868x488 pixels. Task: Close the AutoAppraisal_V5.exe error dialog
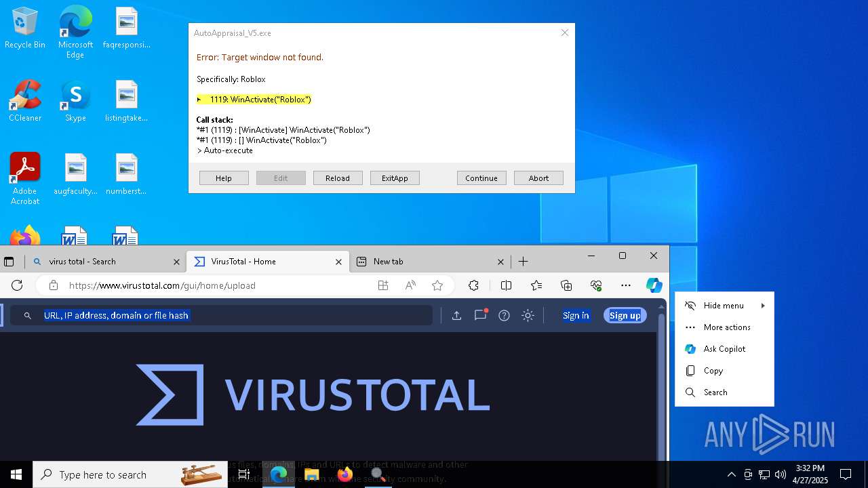coord(564,33)
